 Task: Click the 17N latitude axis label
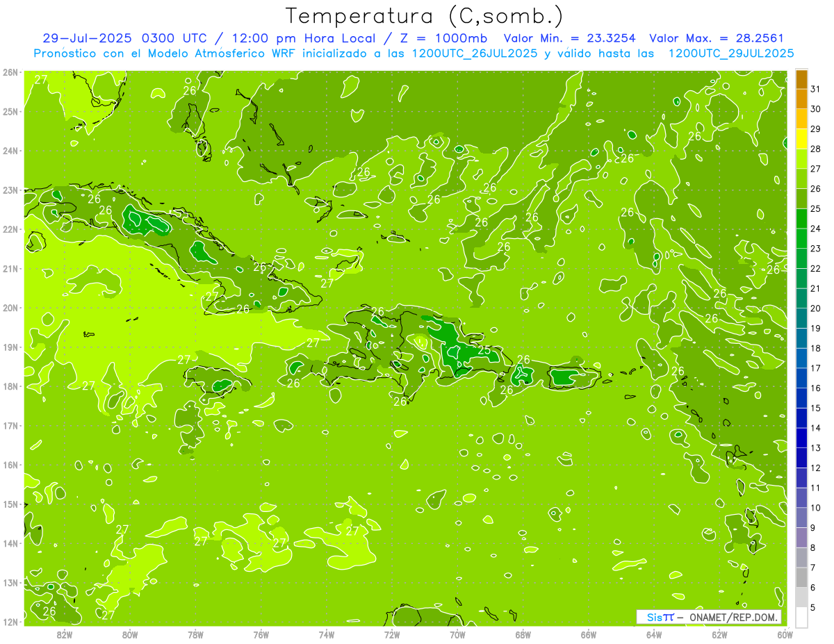point(10,426)
